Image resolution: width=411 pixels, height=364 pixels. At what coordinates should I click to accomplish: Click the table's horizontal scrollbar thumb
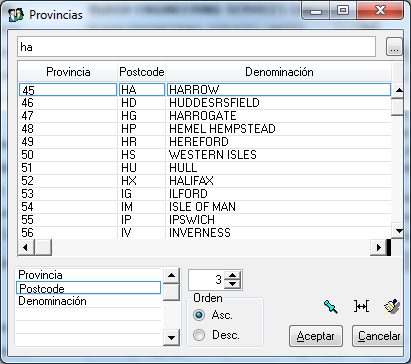pyautogui.click(x=43, y=248)
